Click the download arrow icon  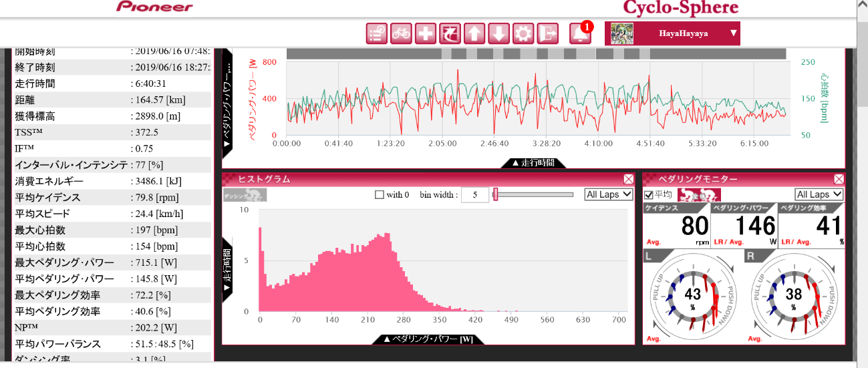click(498, 33)
